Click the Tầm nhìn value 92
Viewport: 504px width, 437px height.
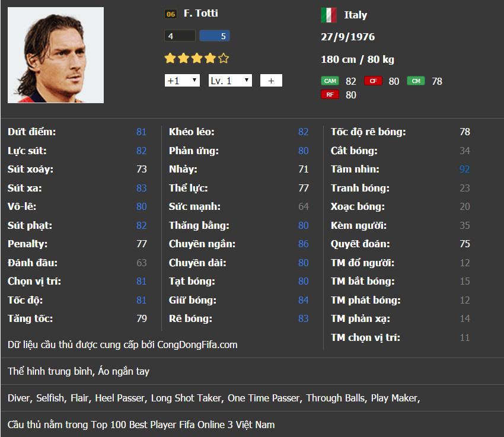tap(464, 170)
